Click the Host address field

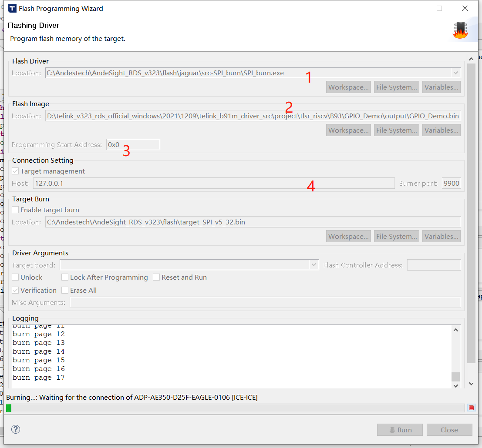click(x=214, y=183)
